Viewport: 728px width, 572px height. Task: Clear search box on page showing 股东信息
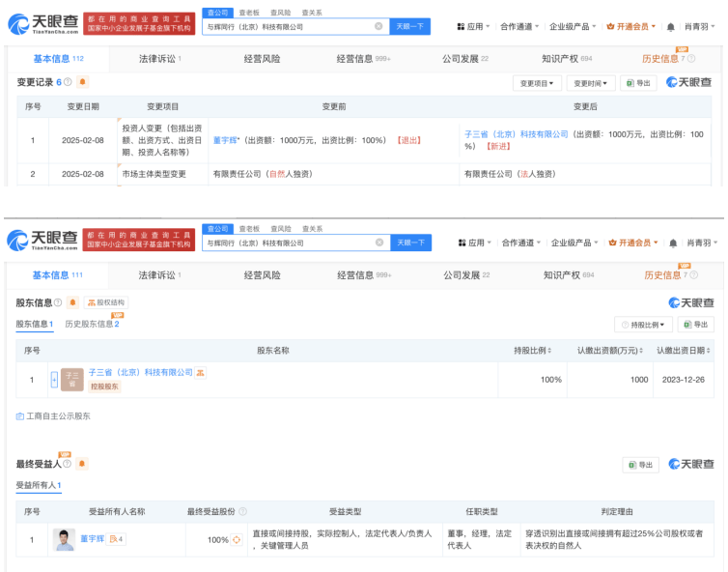click(379, 243)
